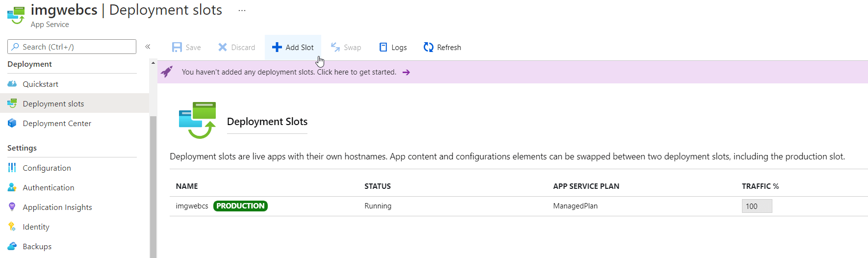Click the Identity key icon
Image resolution: width=868 pixels, height=258 pixels.
tap(12, 227)
